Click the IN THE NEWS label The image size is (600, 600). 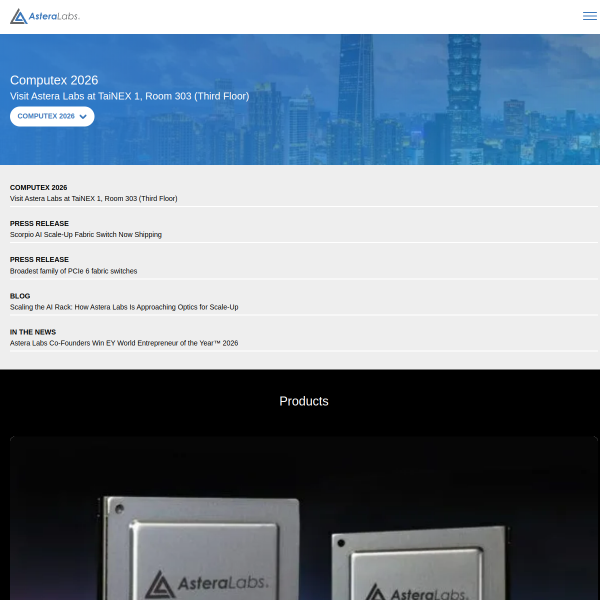point(33,332)
